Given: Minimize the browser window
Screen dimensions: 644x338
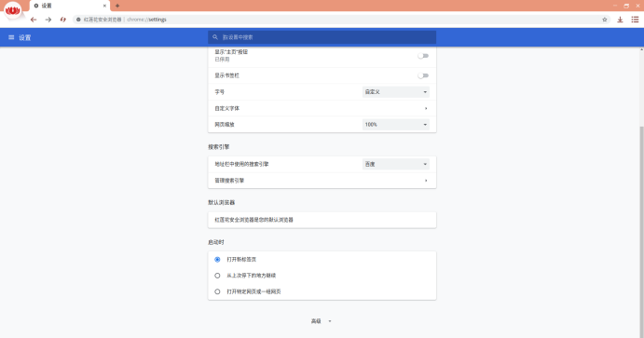Looking at the screenshot, I should pyautogui.click(x=615, y=6).
